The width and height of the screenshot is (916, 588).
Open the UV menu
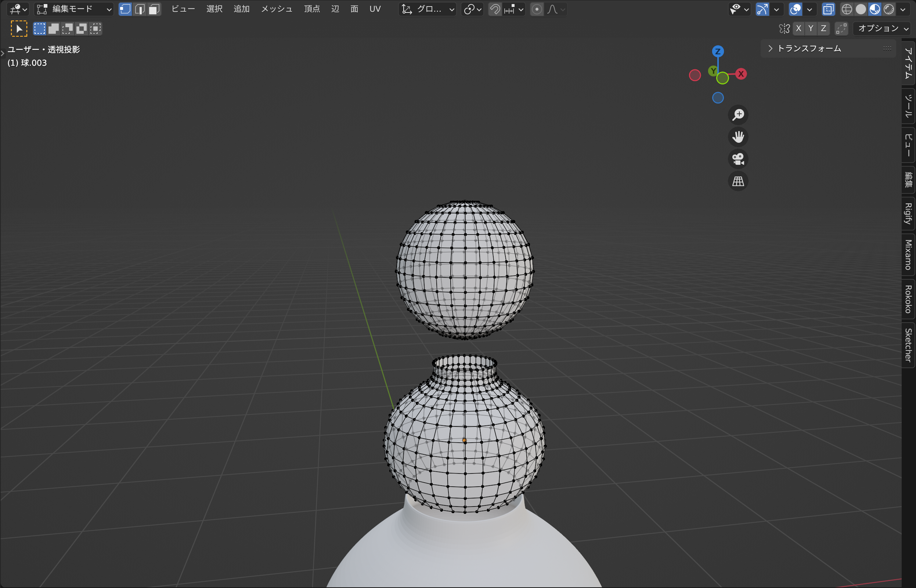coord(375,9)
